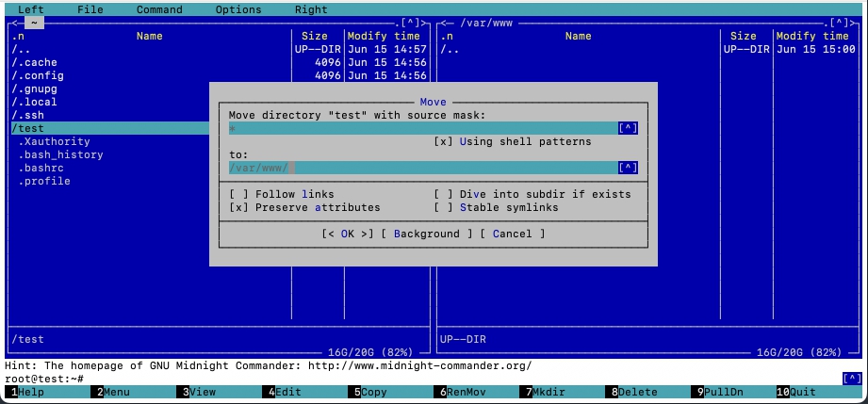Screen dimensions: 868x404
Task: Select the /.gnupg directory row
Action: coord(110,89)
